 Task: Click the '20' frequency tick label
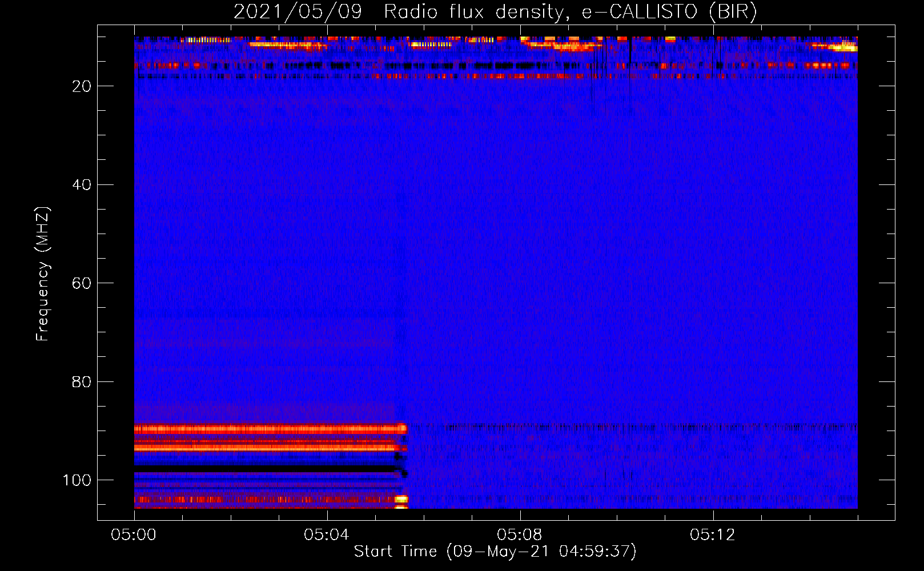tap(82, 86)
